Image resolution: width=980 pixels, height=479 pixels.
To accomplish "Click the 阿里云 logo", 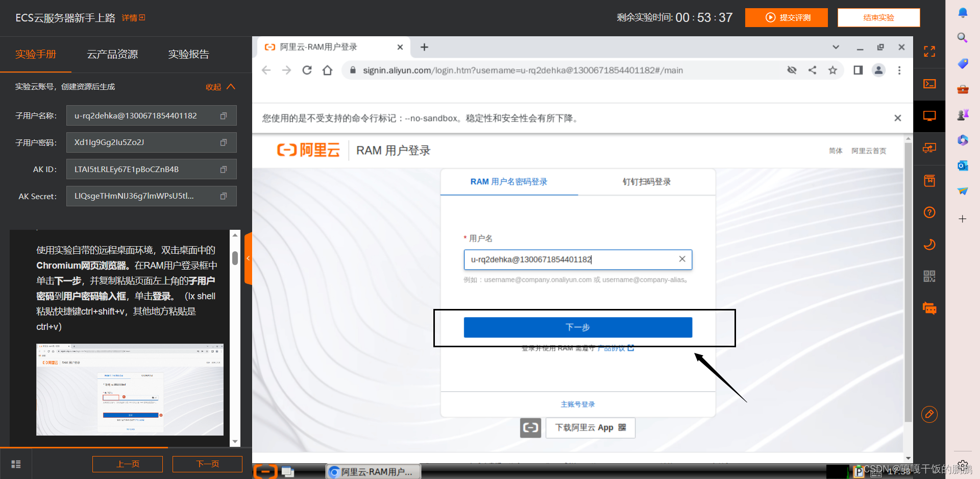I will (308, 150).
